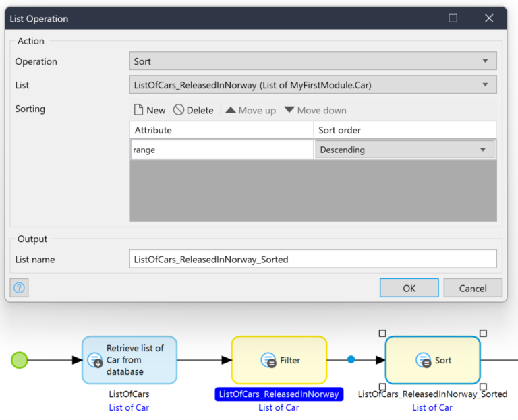Close the List Operation dialog

pyautogui.click(x=489, y=18)
